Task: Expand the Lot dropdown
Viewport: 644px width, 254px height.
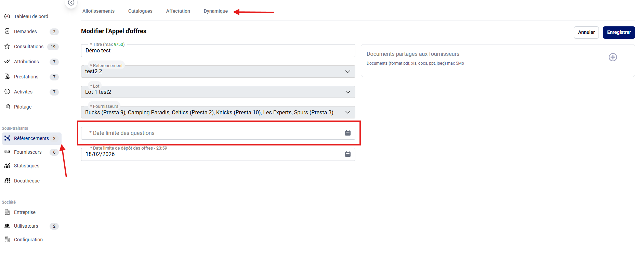Action: click(x=347, y=92)
